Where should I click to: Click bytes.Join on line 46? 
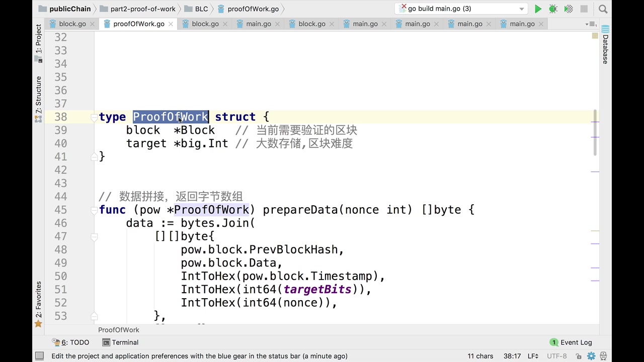[215, 223]
